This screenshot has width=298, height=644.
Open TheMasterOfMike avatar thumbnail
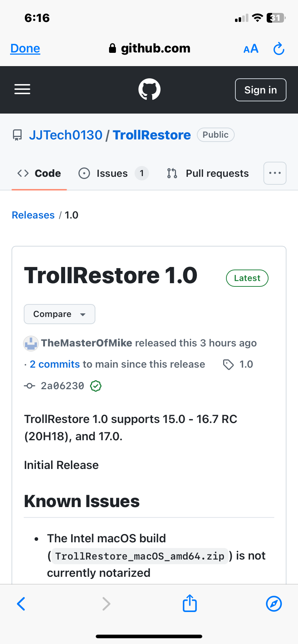pos(31,344)
